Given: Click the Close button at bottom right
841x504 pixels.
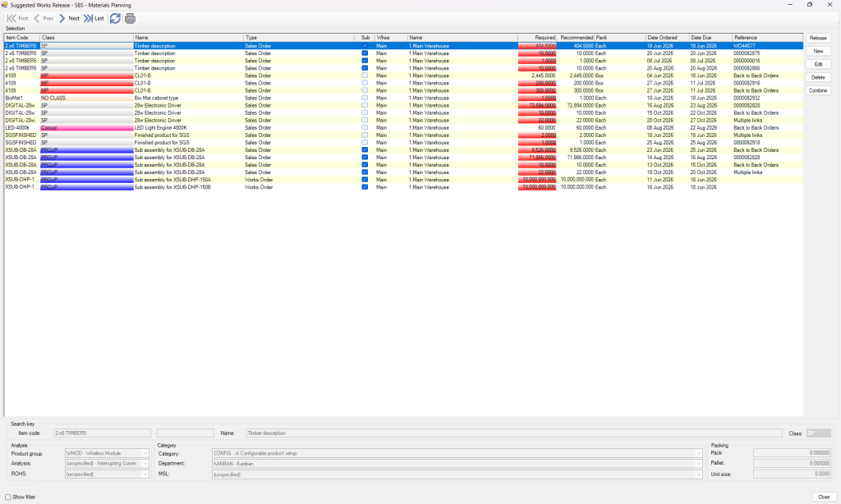Looking at the screenshot, I should click(x=824, y=497).
